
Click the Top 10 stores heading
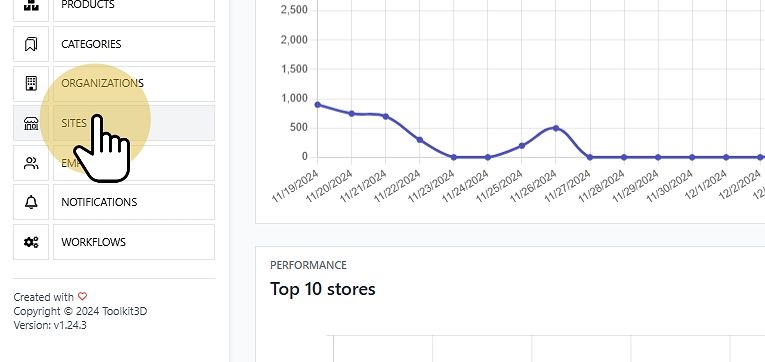point(322,289)
